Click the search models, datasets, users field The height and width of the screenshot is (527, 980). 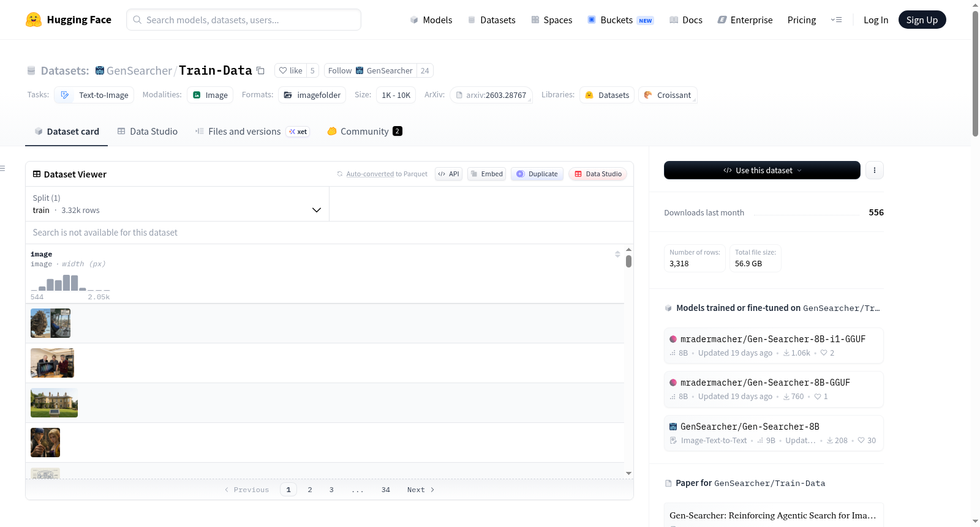tap(244, 20)
